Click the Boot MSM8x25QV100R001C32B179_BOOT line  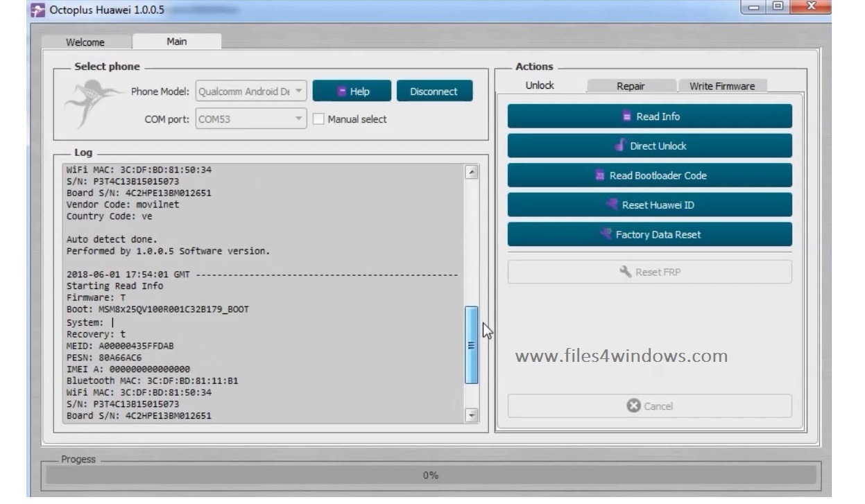coord(157,309)
